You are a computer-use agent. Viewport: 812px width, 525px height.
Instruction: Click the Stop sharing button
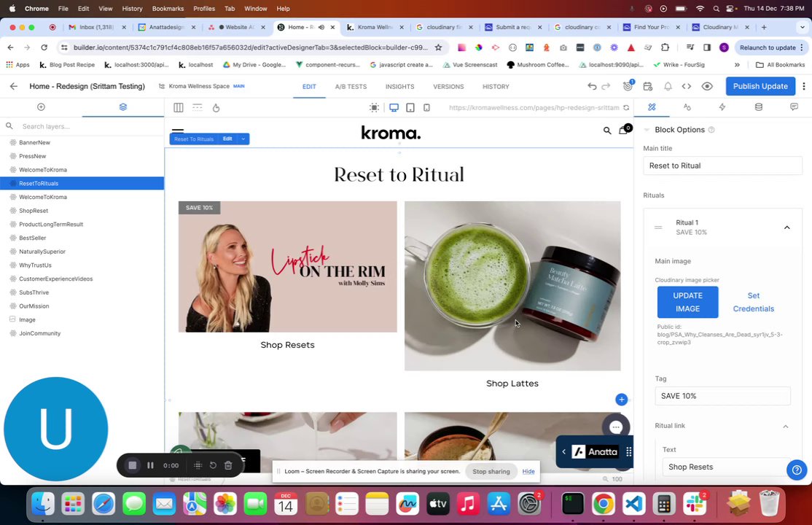pos(491,471)
